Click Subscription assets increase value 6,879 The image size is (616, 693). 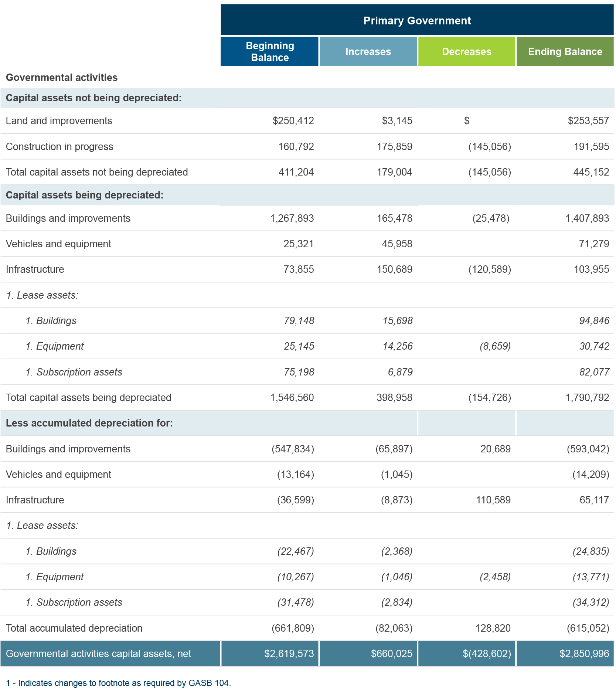pos(400,372)
